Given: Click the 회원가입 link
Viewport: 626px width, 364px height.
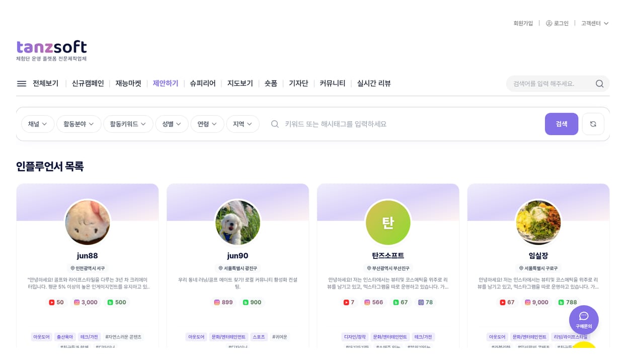Looking at the screenshot, I should coord(523,23).
